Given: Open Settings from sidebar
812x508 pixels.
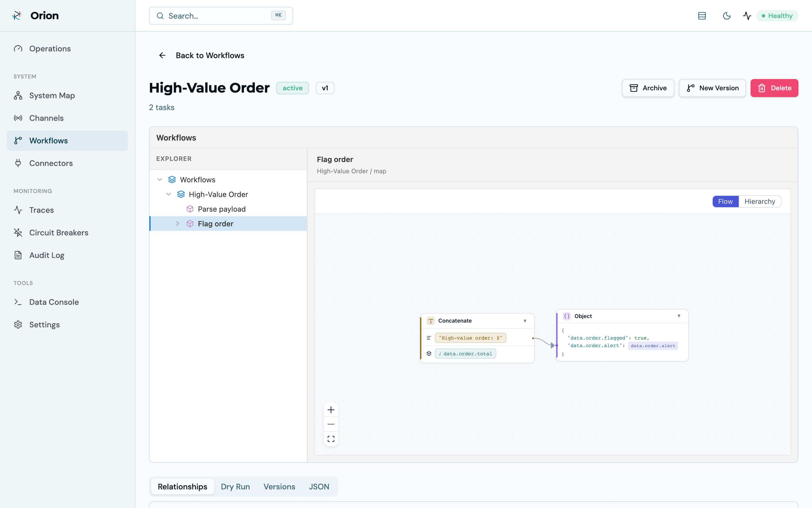Looking at the screenshot, I should (x=67, y=325).
